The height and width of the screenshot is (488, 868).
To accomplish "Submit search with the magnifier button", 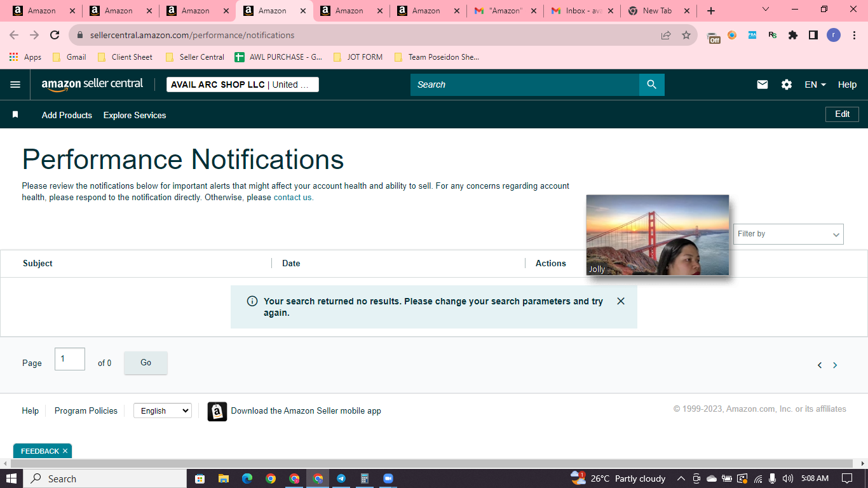I will point(651,85).
